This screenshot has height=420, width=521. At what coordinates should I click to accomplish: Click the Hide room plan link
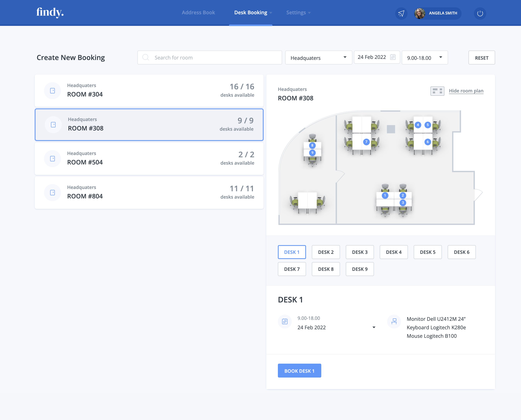point(466,91)
